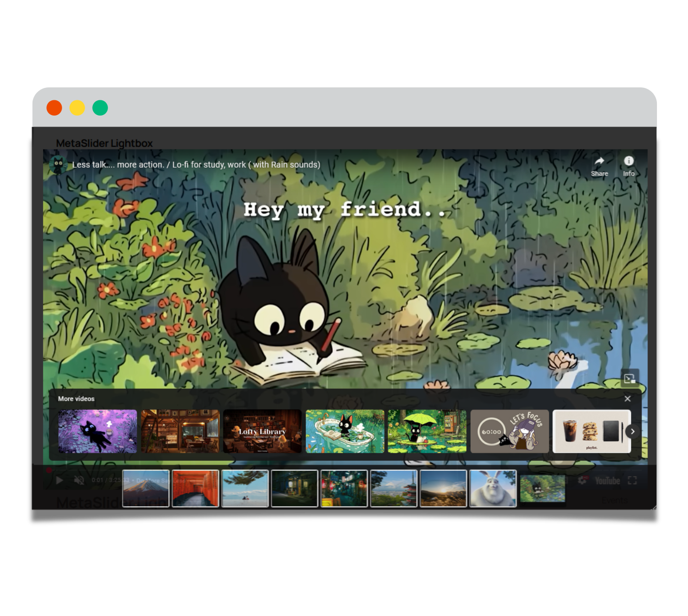Click the Share arrow icon
Image resolution: width=688 pixels, height=616 pixels.
click(x=599, y=161)
